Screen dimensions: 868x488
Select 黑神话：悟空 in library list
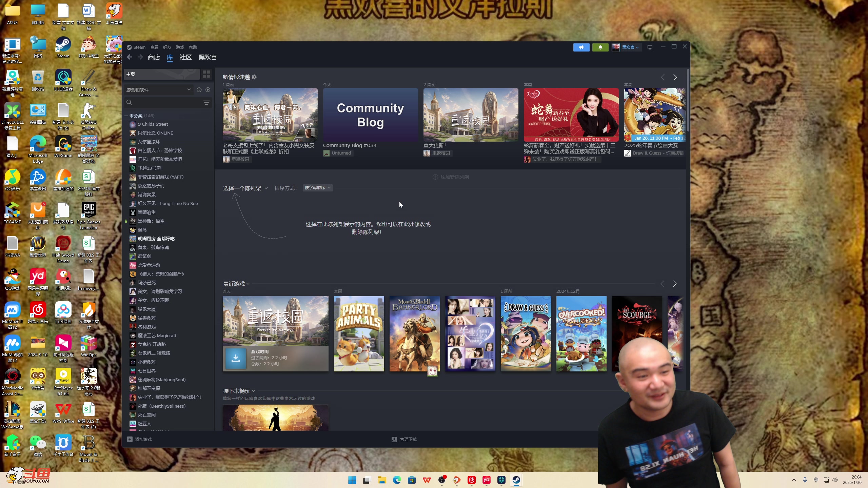tap(151, 221)
